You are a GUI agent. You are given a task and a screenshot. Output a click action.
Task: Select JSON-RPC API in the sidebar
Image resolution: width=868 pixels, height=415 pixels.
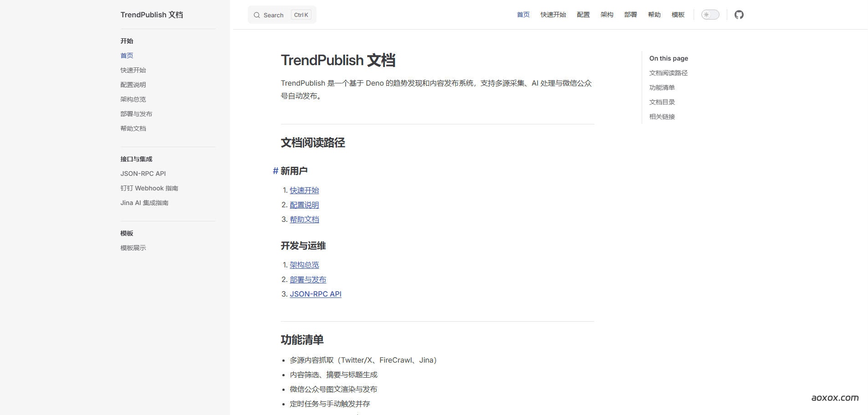point(143,174)
